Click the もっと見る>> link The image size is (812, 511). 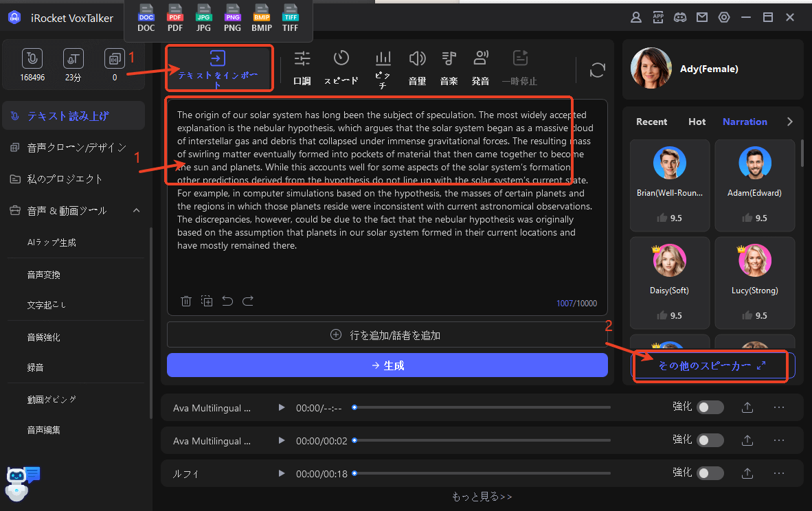(x=482, y=497)
